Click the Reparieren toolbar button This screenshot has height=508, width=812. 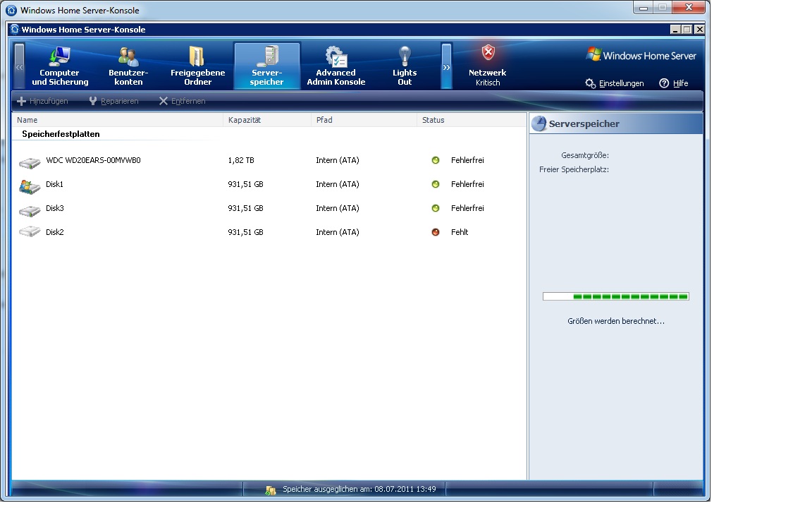point(113,101)
